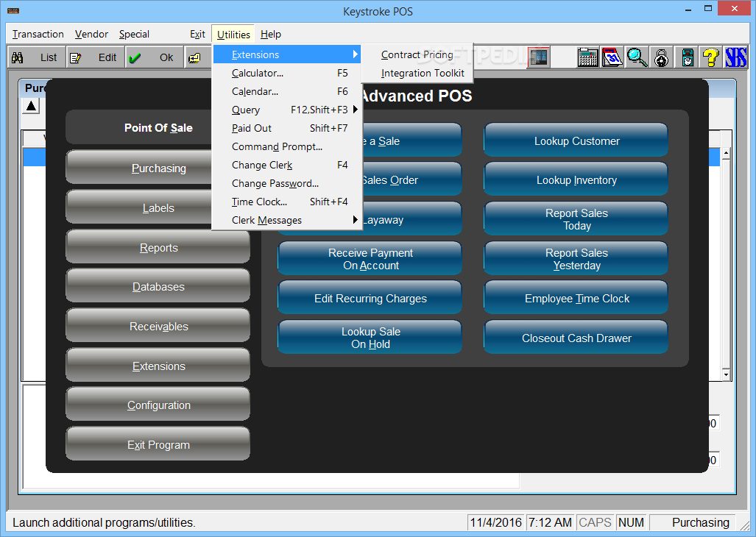
Task: Click the Sales Order button
Action: [412, 180]
